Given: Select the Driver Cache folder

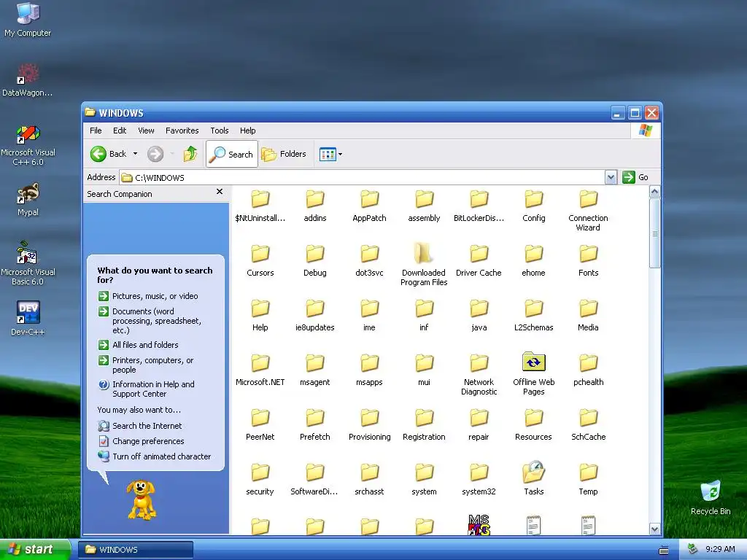Looking at the screenshot, I should coord(479,261).
